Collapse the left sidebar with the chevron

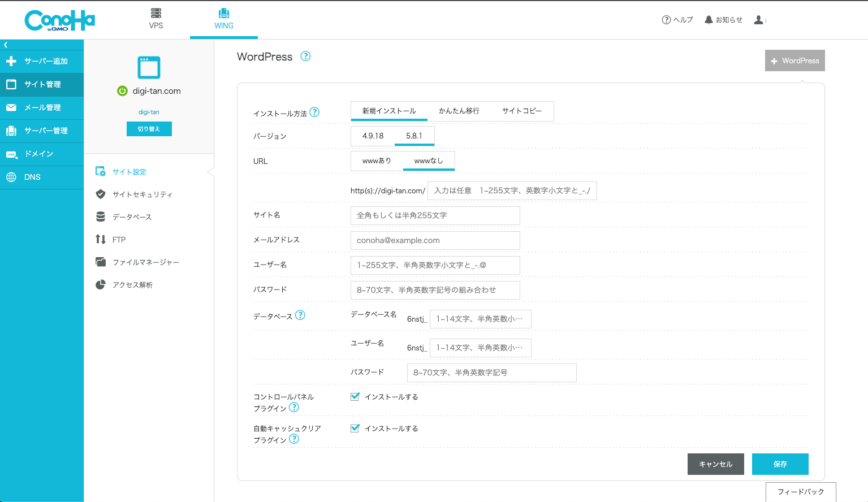coord(6,45)
